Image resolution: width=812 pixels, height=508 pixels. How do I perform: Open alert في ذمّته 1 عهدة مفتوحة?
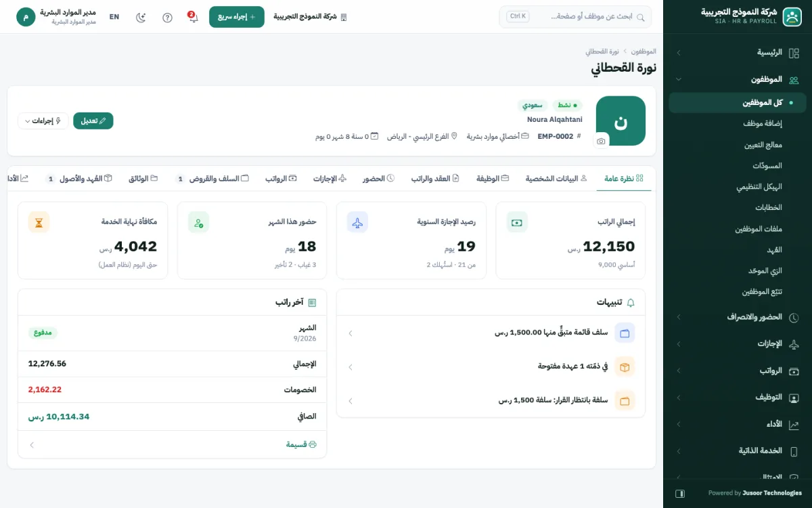pos(491,366)
